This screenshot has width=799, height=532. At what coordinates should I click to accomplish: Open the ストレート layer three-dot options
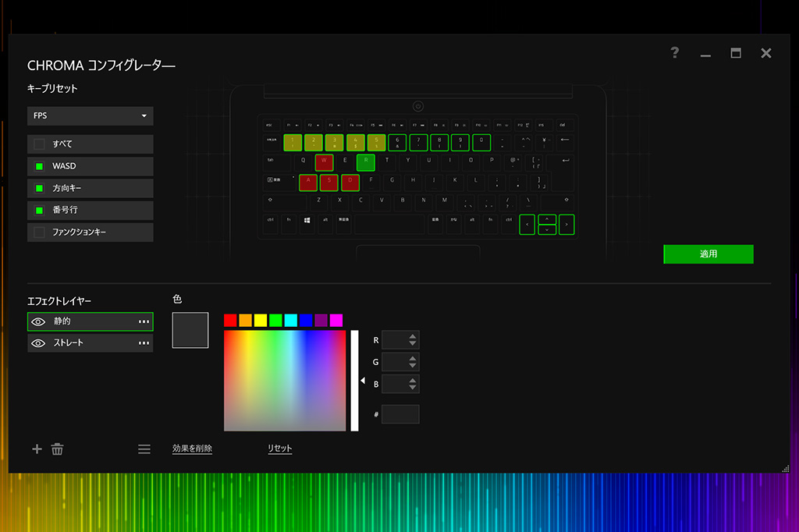[x=144, y=343]
